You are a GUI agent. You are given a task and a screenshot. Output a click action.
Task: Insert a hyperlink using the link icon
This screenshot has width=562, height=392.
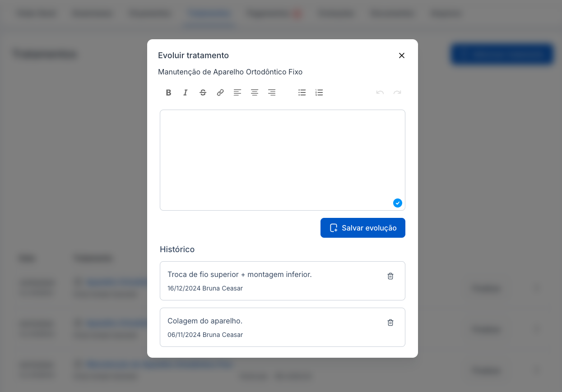[220, 92]
